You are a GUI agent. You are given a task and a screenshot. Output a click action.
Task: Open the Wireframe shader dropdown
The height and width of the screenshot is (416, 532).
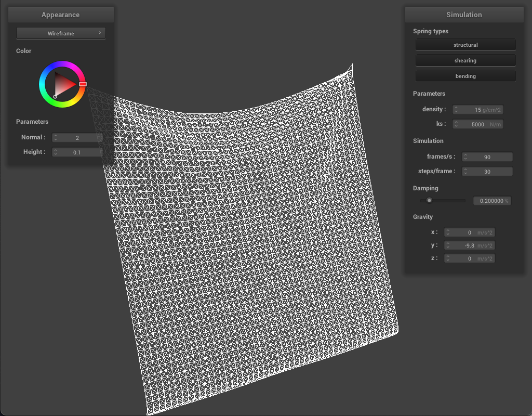tap(61, 33)
